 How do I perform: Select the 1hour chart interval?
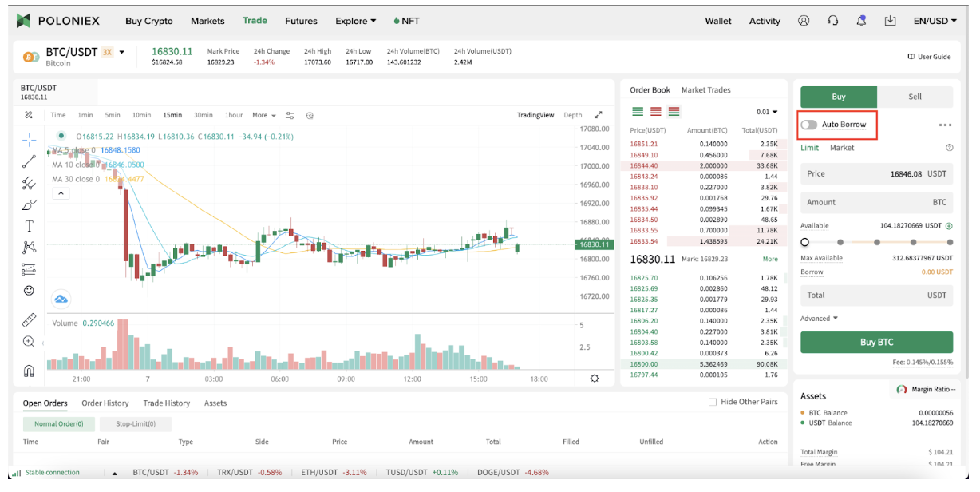click(234, 115)
